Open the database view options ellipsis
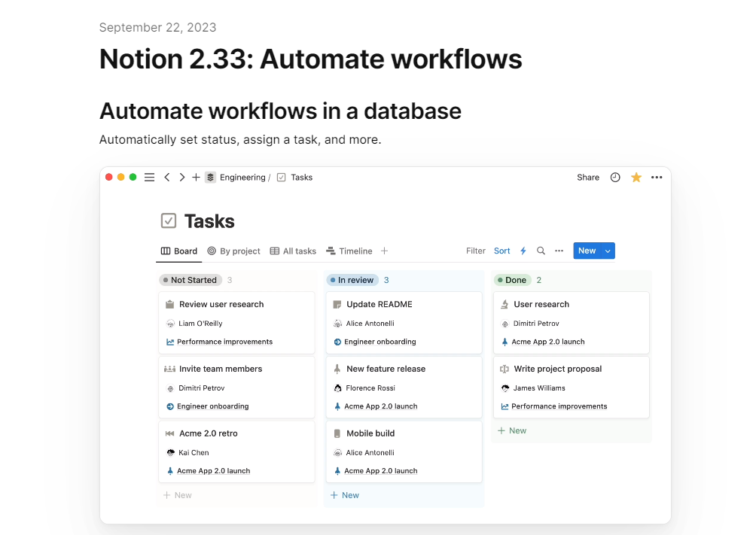This screenshot has height=535, width=756. click(559, 251)
